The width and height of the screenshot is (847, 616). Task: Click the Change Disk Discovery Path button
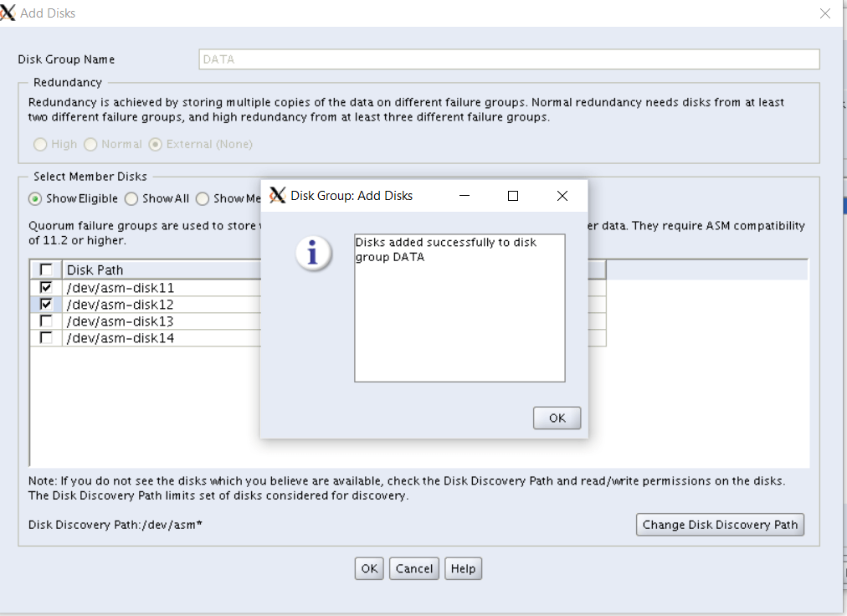pos(720,525)
